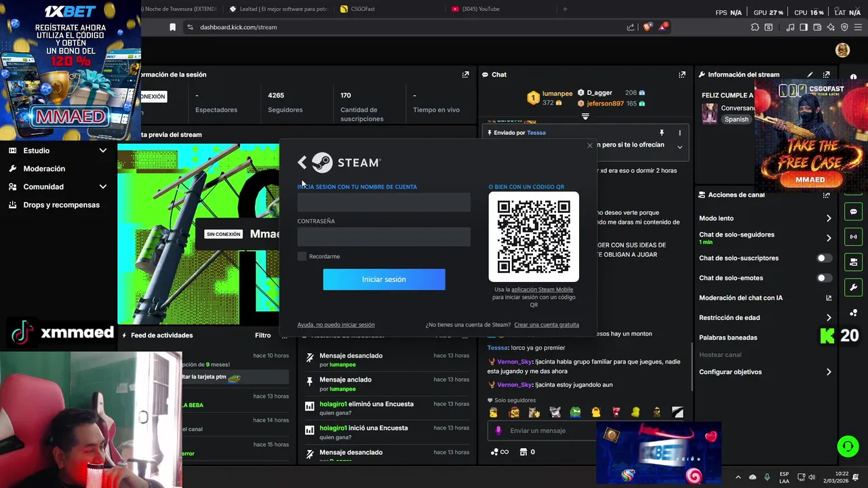Viewport: 868px width, 488px height.
Task: Toggle Chat de solo-emotes switch
Action: tap(824, 278)
